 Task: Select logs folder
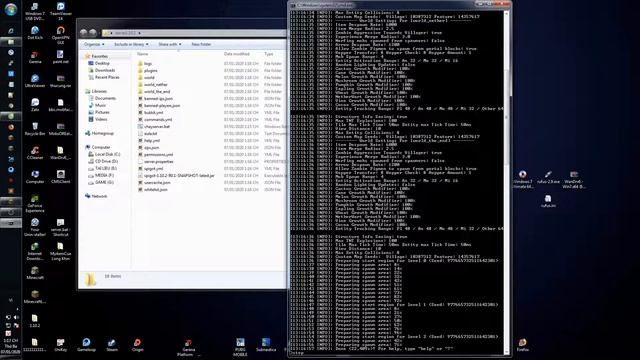pyautogui.click(x=145, y=64)
